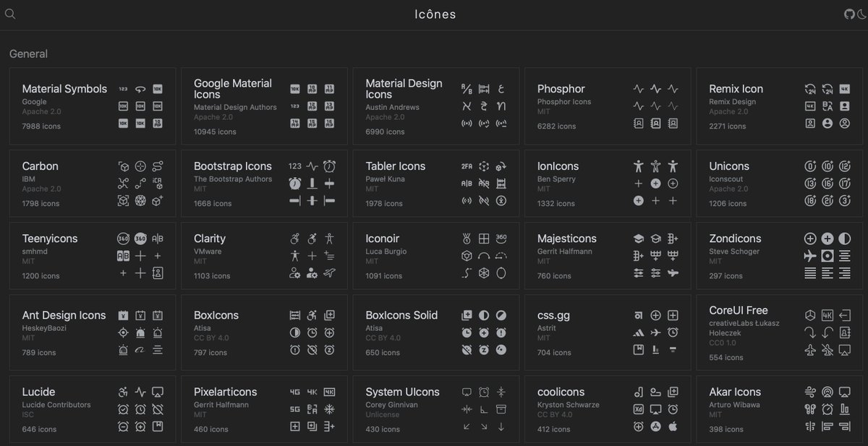Choose the airplane icon in css.gg card

[655, 333]
